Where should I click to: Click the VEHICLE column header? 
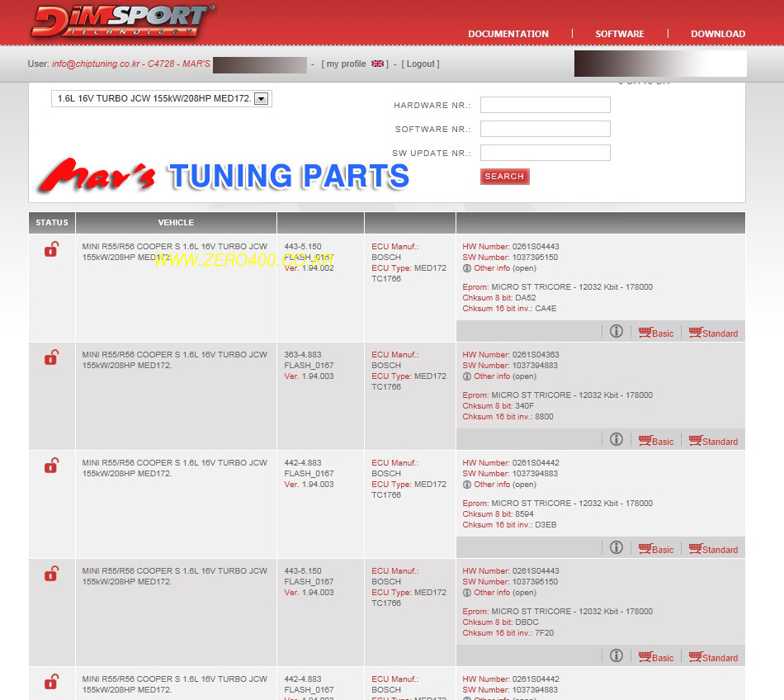click(x=176, y=223)
